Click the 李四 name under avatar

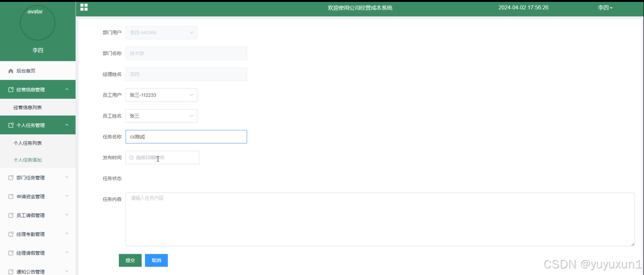click(38, 50)
